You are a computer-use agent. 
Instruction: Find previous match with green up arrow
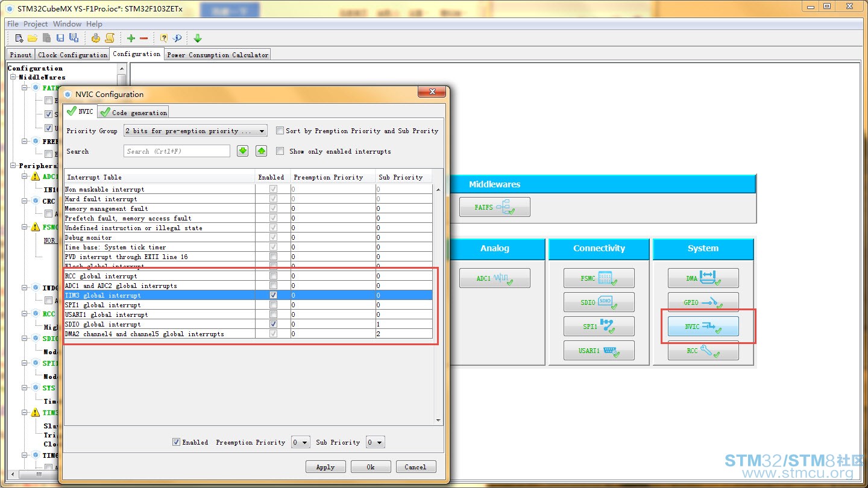pyautogui.click(x=261, y=151)
